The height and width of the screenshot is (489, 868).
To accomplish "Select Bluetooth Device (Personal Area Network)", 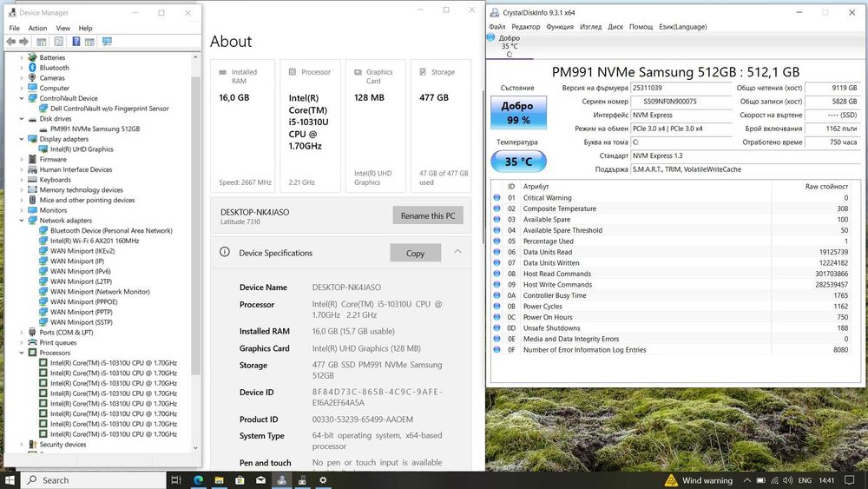I will pyautogui.click(x=111, y=230).
